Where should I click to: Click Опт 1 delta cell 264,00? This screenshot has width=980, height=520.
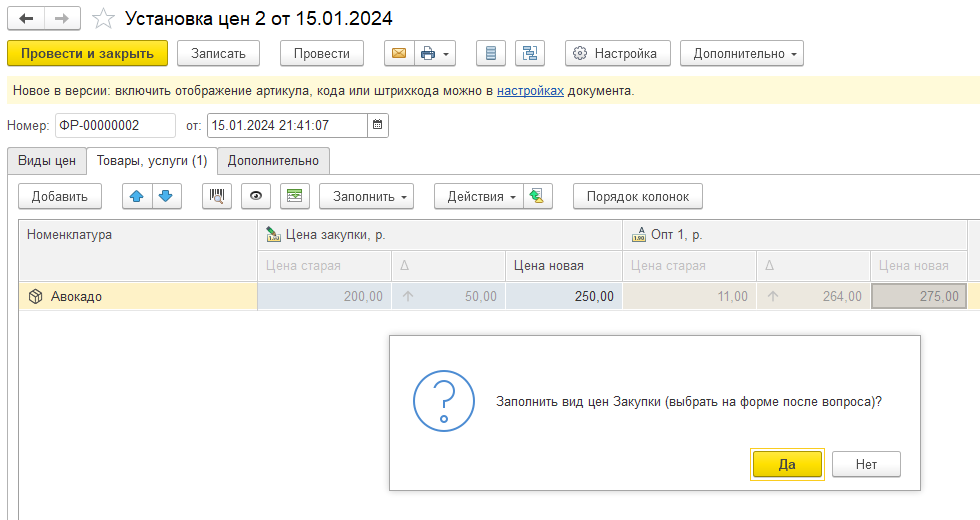point(813,296)
